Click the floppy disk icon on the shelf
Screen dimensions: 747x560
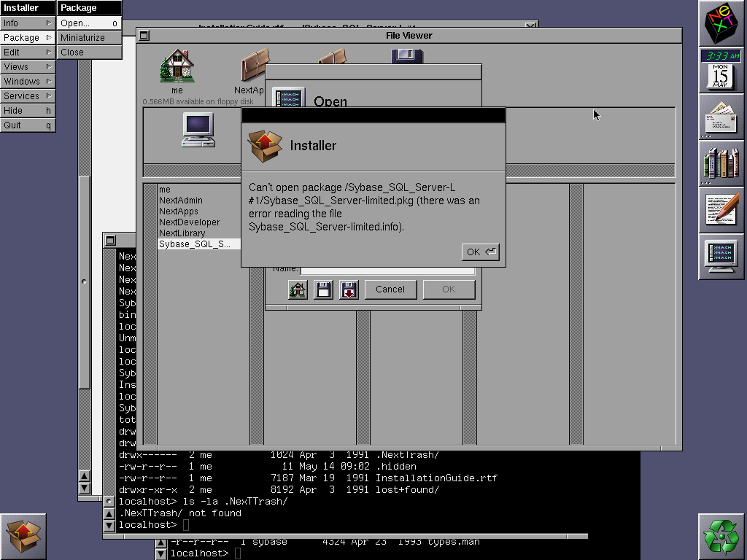[x=407, y=55]
